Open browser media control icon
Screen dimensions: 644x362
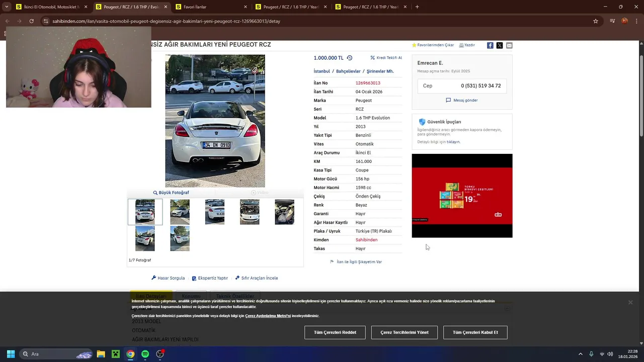click(x=612, y=21)
